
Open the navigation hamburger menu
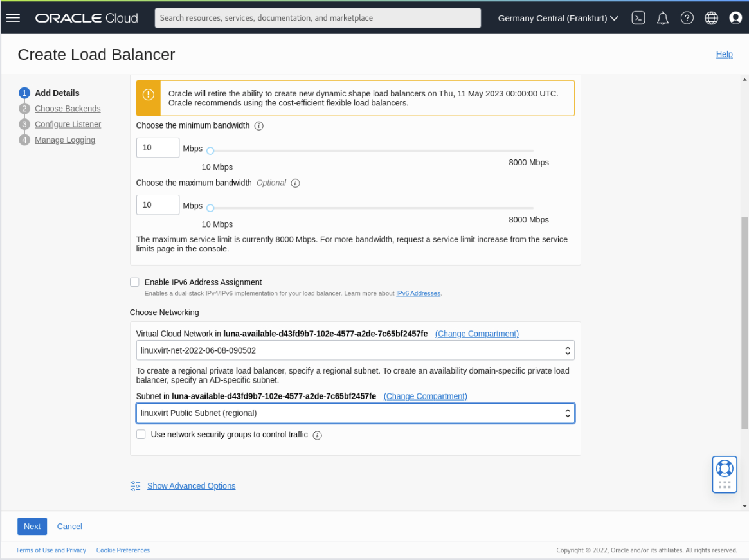(13, 17)
